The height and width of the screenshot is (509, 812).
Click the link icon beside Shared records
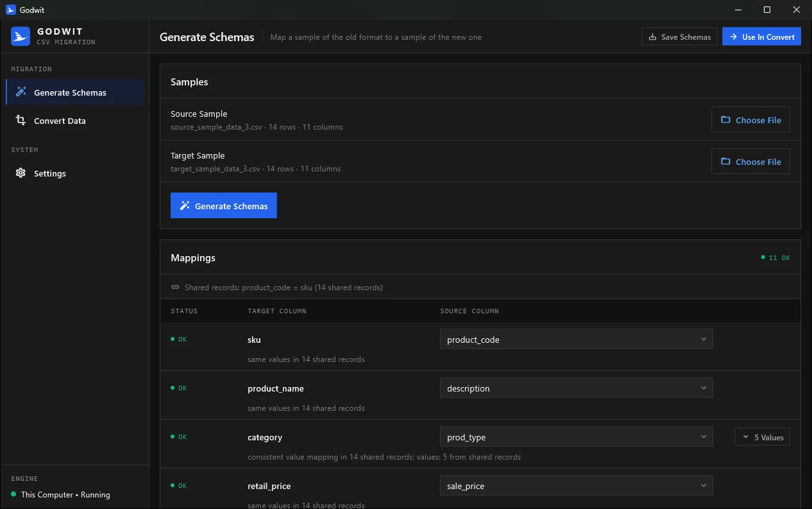point(175,288)
